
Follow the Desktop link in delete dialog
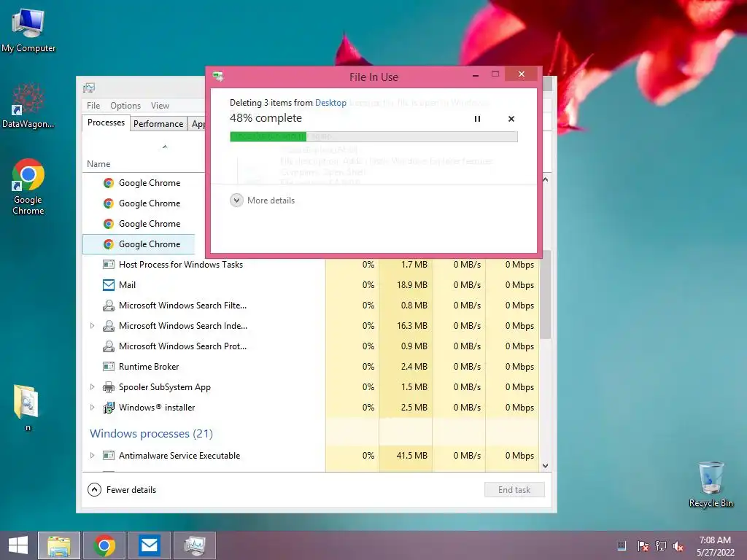pyautogui.click(x=330, y=103)
